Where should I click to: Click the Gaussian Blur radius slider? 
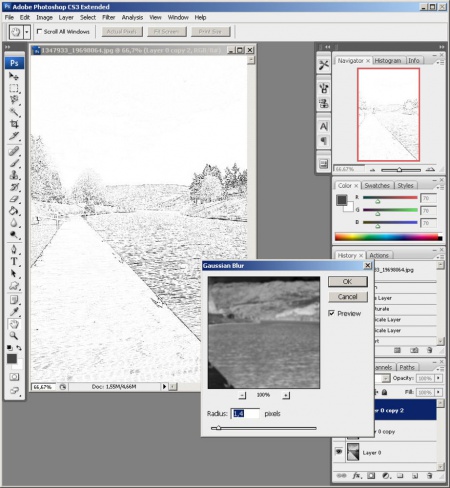[263, 428]
